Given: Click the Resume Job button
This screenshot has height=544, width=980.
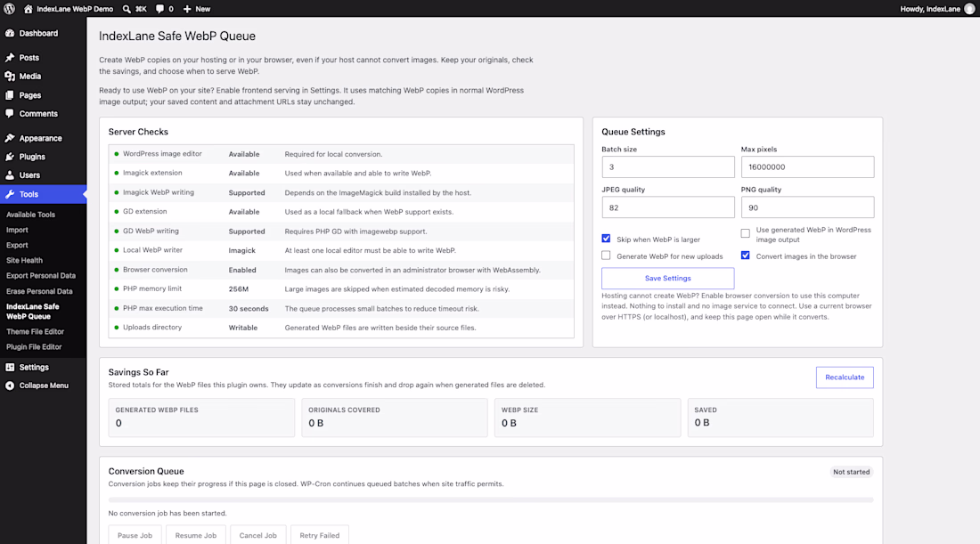Looking at the screenshot, I should tap(196, 535).
